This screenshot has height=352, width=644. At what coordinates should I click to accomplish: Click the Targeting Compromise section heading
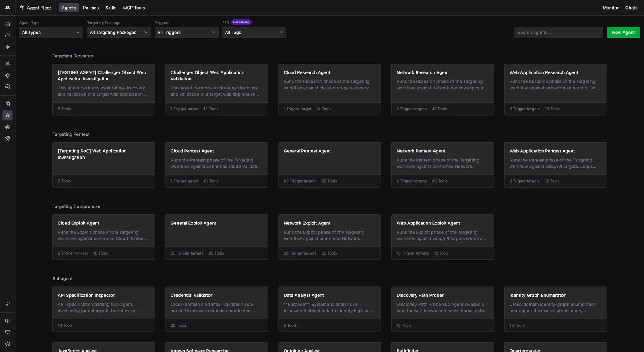point(76,206)
